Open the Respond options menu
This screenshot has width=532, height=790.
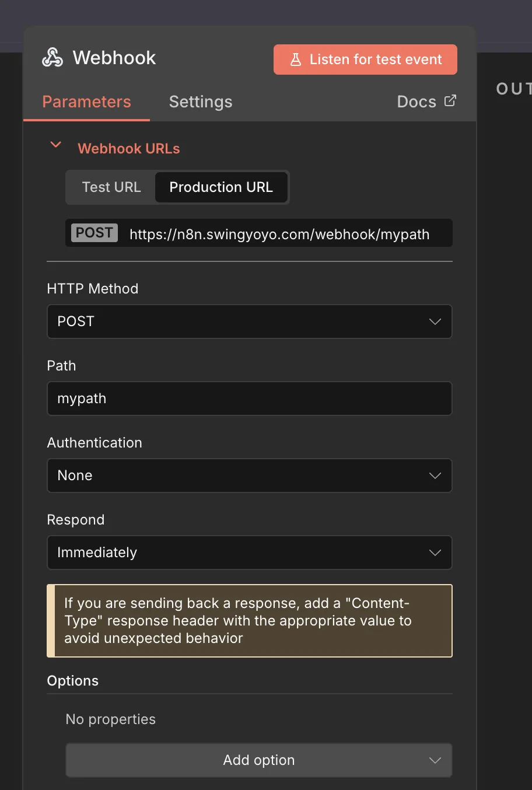click(250, 553)
